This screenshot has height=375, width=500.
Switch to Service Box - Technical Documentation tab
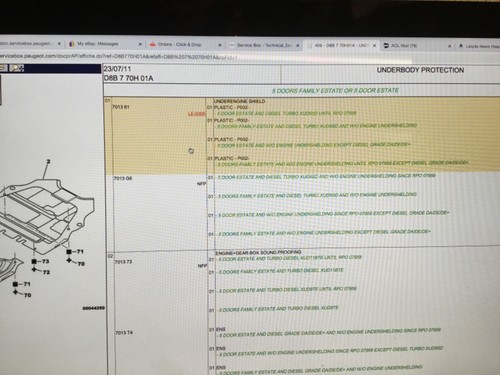pos(264,45)
